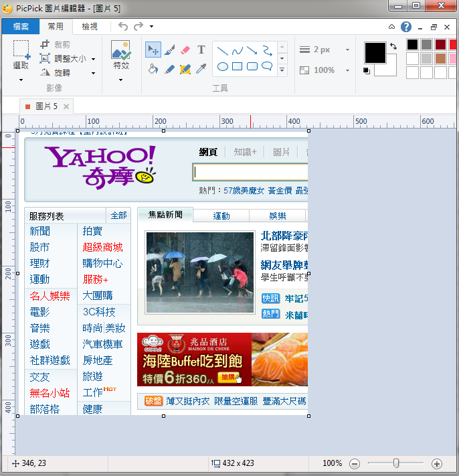This screenshot has width=459, height=476.
Task: Select the eyedropper color picker tool
Action: click(201, 69)
